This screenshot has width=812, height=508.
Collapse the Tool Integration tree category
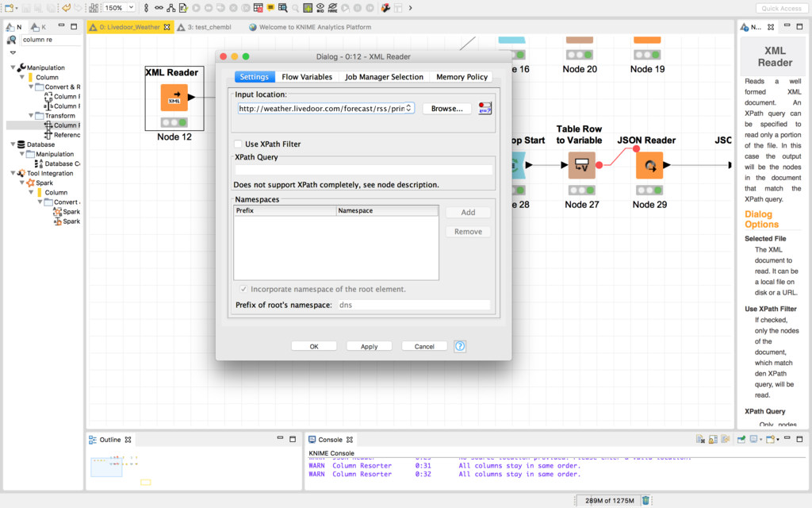[x=13, y=173]
